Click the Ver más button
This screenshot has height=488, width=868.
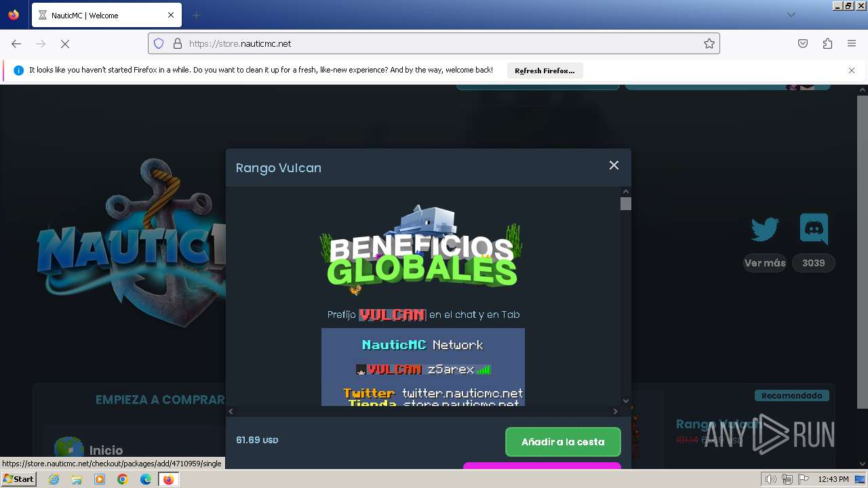(765, 263)
